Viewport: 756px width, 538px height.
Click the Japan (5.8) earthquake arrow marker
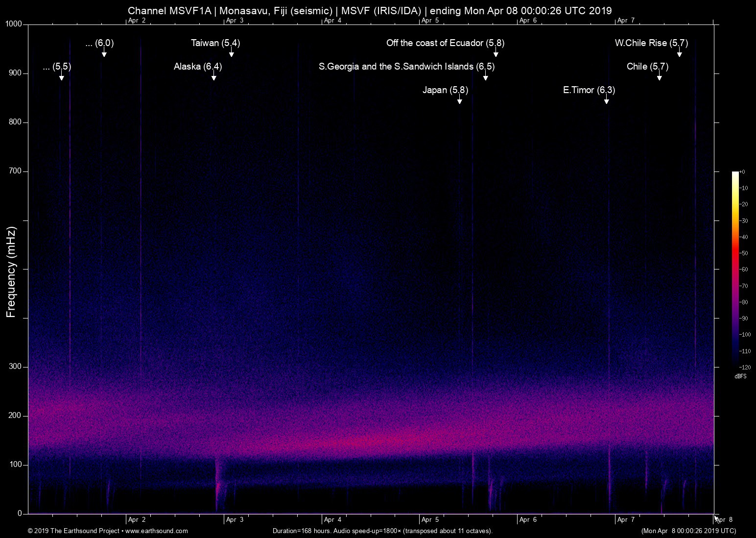pos(459,101)
